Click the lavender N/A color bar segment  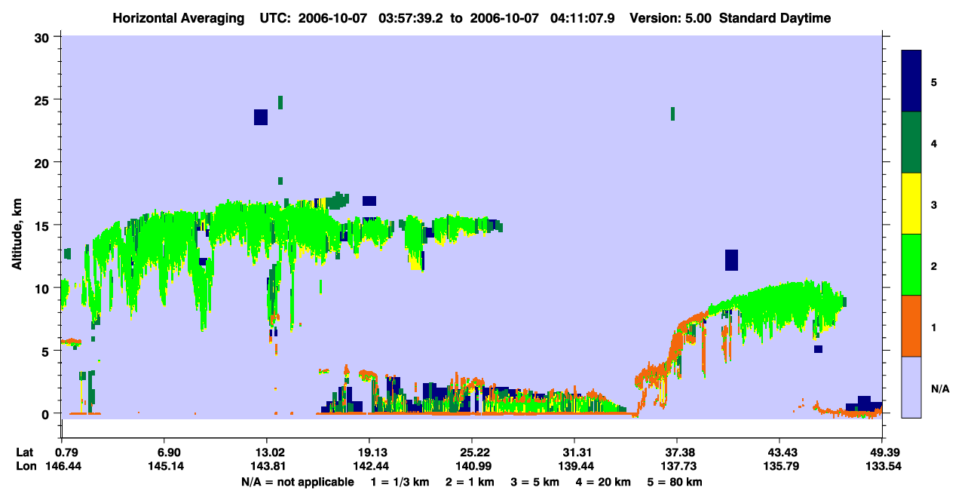click(x=911, y=387)
